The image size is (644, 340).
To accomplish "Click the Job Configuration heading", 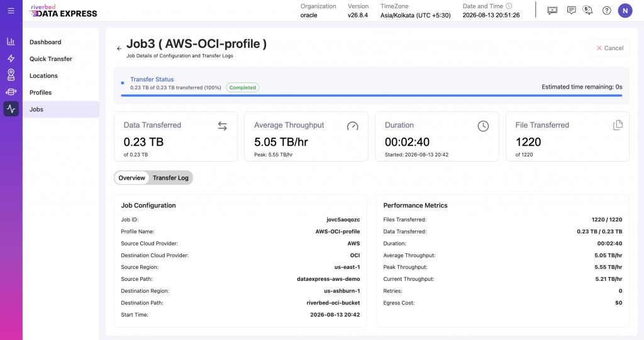I will (148, 206).
